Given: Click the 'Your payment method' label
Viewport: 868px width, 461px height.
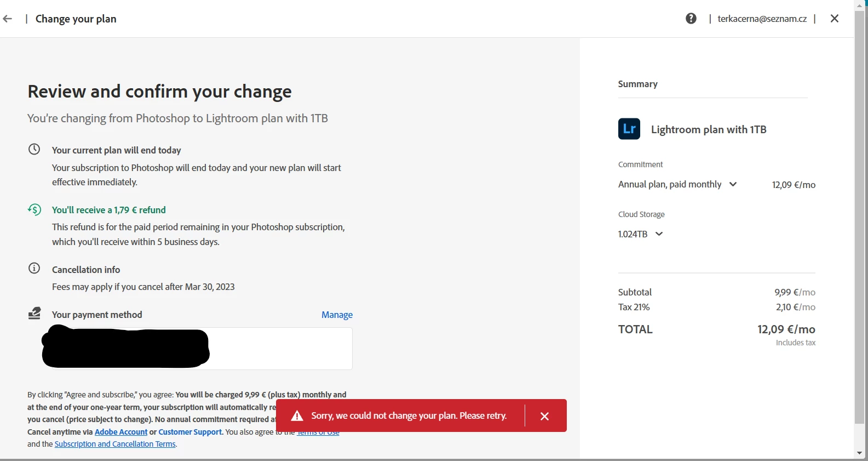Looking at the screenshot, I should click(x=97, y=315).
